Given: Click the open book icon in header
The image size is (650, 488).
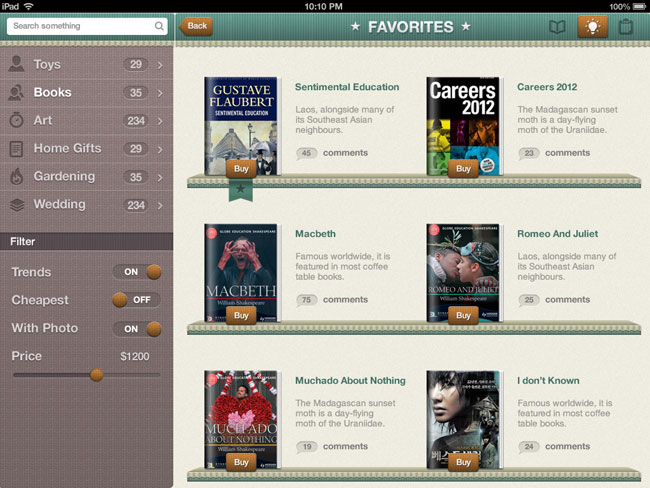Looking at the screenshot, I should click(558, 27).
